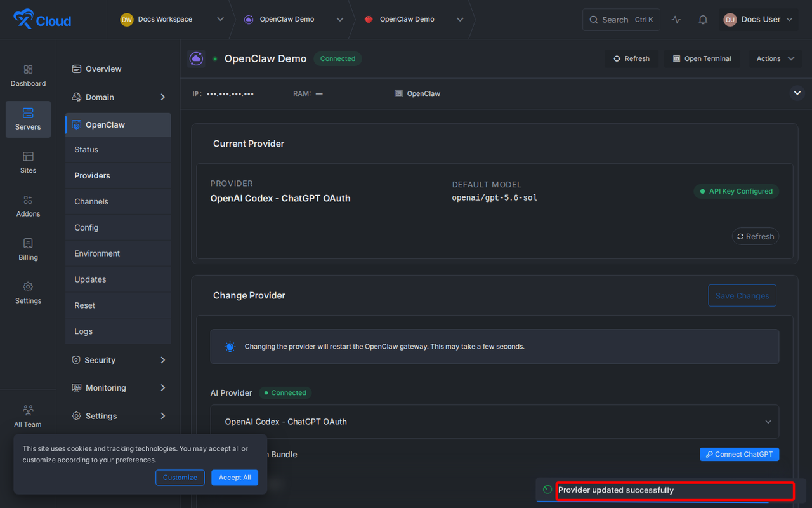Viewport: 812px width, 508px height.
Task: Click the top Refresh button
Action: point(631,58)
